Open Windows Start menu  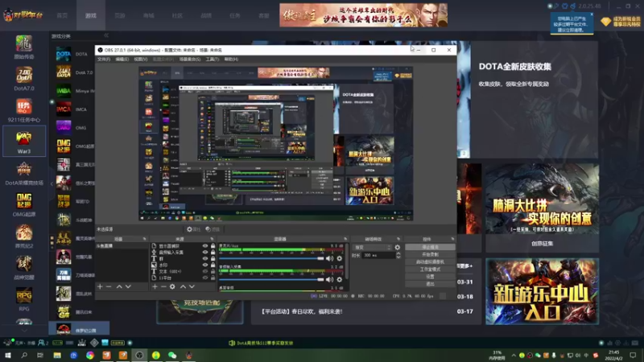click(8, 355)
